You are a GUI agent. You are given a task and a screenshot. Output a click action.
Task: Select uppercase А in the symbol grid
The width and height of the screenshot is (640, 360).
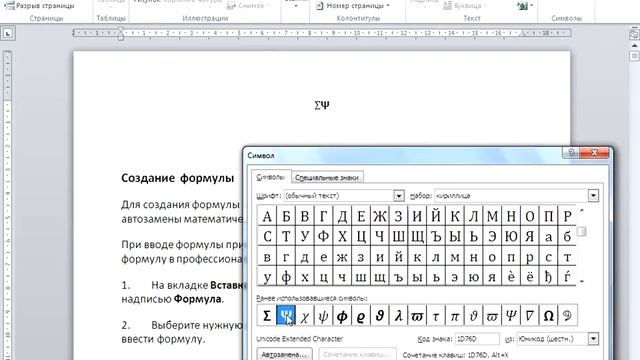pyautogui.click(x=267, y=216)
